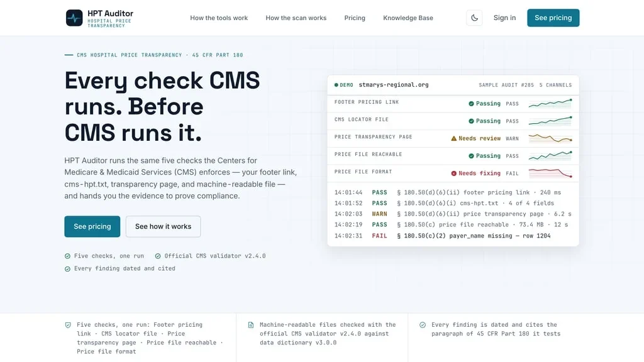Open How the scan works page

(296, 18)
